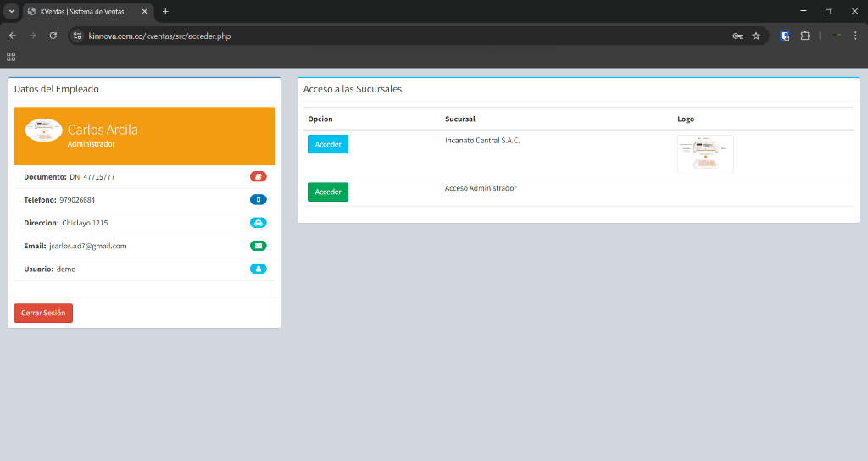Screen dimensions: 868x461
Task: Click the green Acceder for Acceso Administrador
Action: (x=328, y=192)
